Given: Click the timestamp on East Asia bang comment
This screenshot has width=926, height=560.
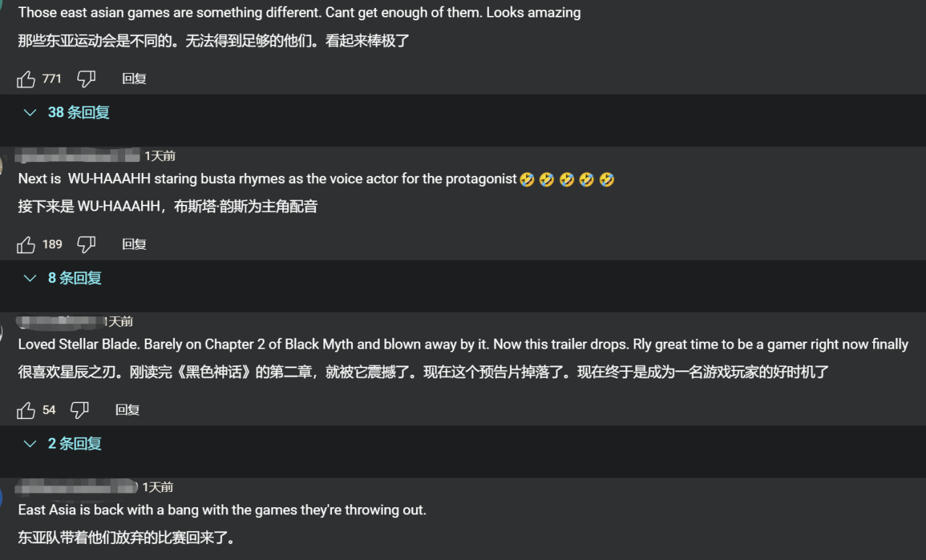Looking at the screenshot, I should (158, 487).
